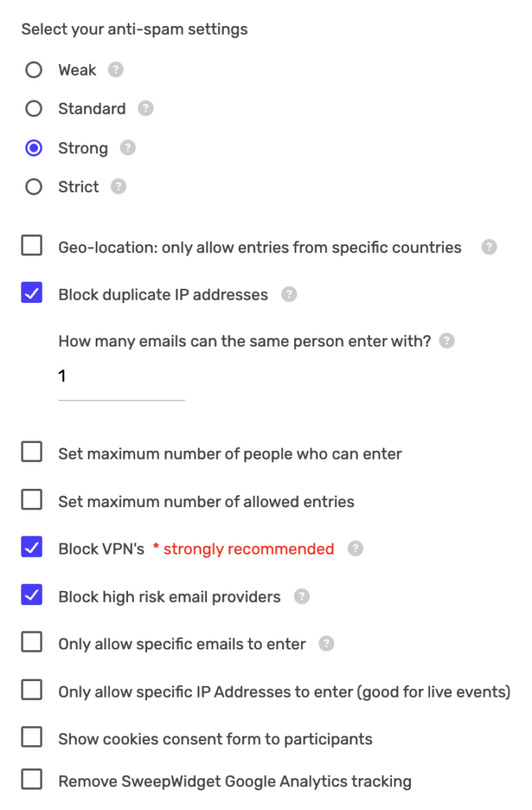Enable geo-location country restrictions
532x810 pixels.
(x=32, y=245)
